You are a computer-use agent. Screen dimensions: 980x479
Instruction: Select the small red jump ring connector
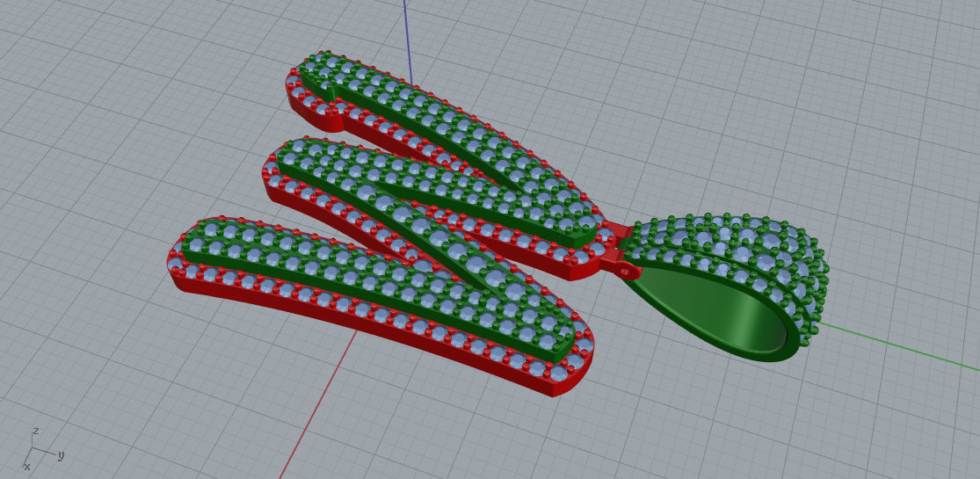click(x=628, y=270)
